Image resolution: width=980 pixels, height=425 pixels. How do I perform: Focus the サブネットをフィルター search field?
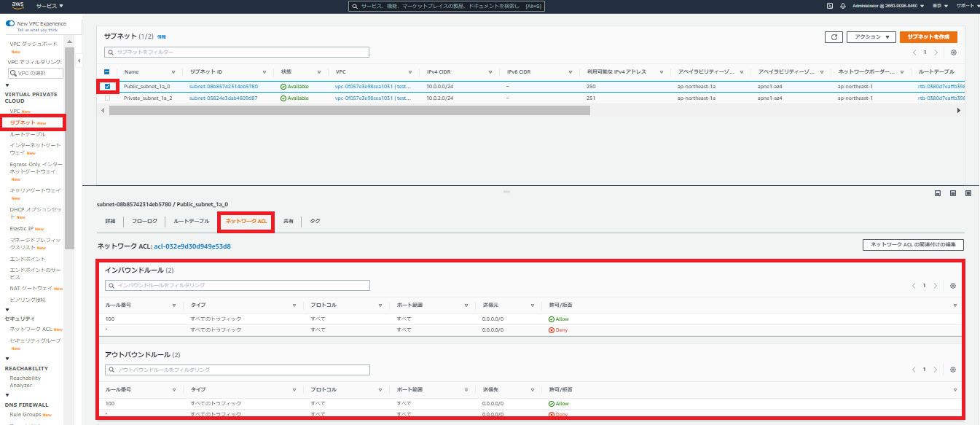coord(237,52)
